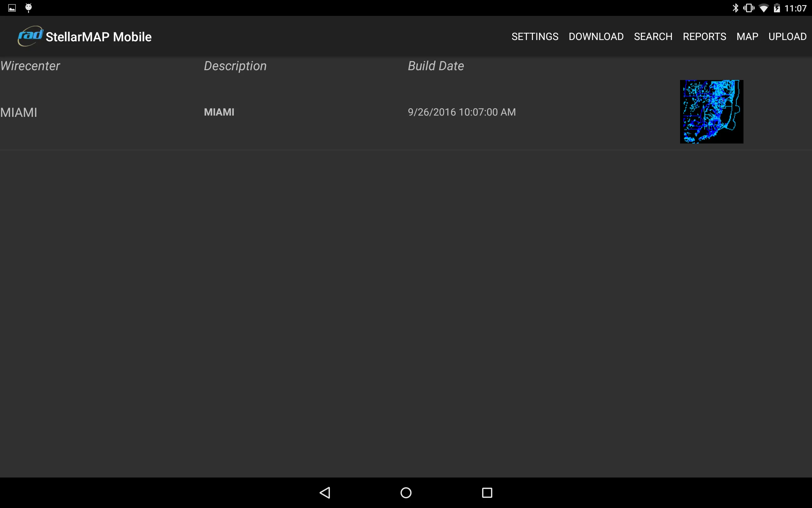This screenshot has width=812, height=508.
Task: Tap the picture notification icon
Action: [x=12, y=8]
